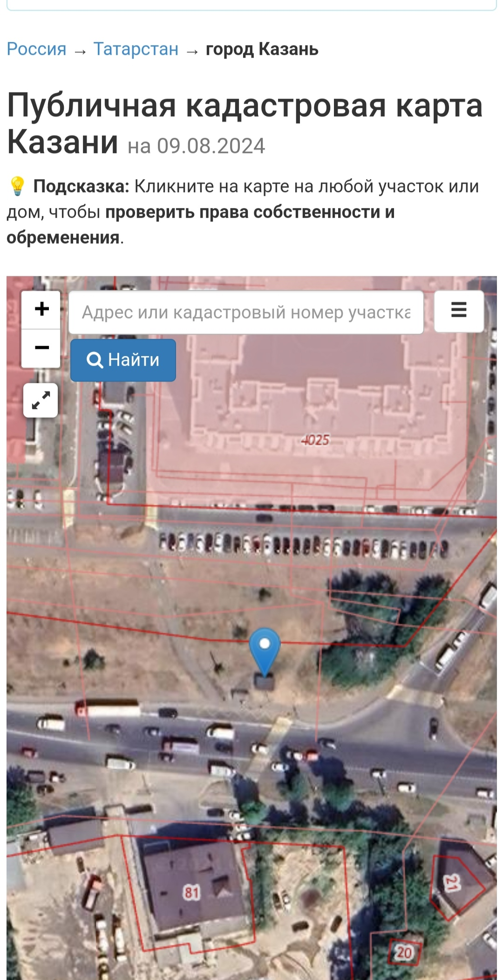Open the hamburger layers menu

point(459,311)
